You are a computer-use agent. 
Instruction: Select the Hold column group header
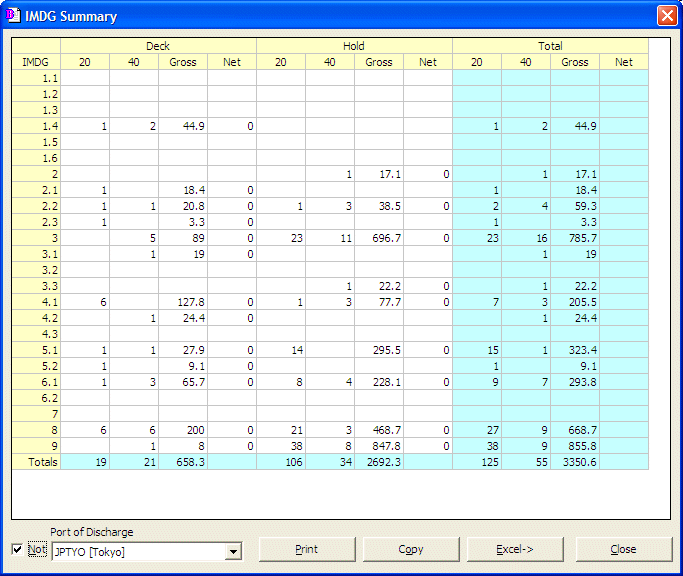coord(354,46)
